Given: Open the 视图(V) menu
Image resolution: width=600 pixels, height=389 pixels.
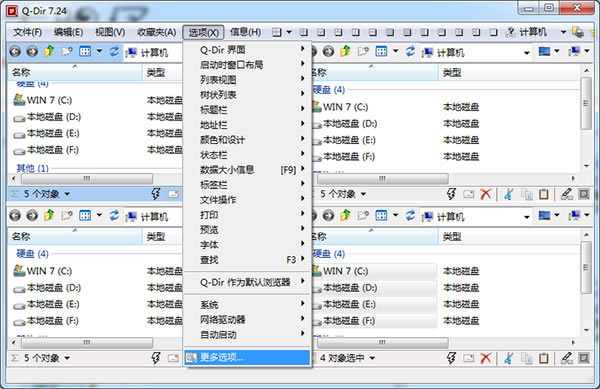Looking at the screenshot, I should click(110, 33).
